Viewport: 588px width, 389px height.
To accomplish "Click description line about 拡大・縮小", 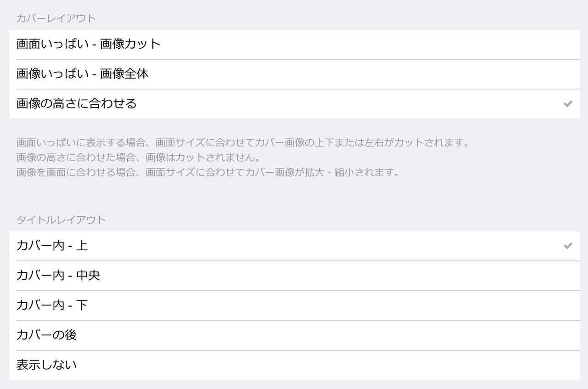I will click(208, 173).
